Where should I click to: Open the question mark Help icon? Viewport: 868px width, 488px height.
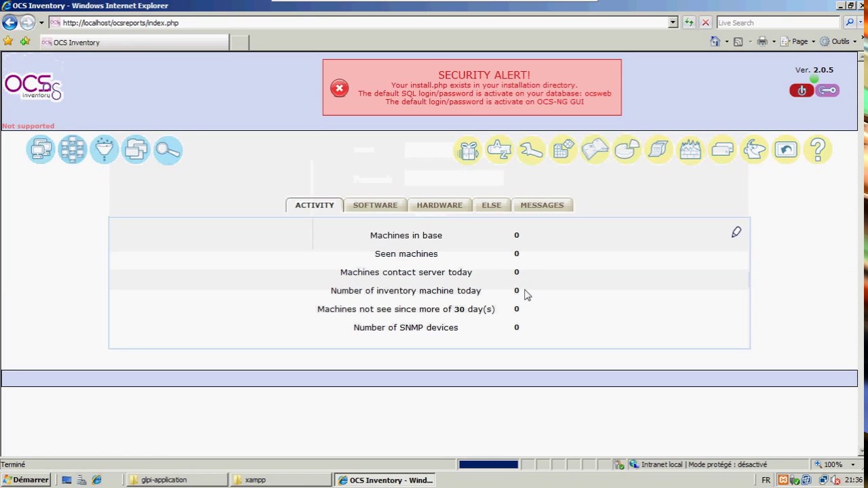818,150
